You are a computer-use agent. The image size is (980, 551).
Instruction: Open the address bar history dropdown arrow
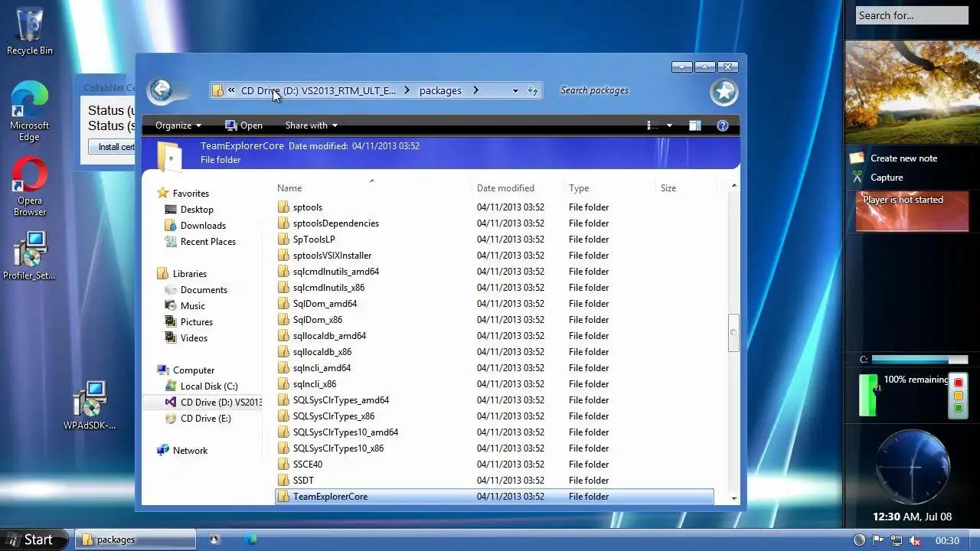(515, 90)
